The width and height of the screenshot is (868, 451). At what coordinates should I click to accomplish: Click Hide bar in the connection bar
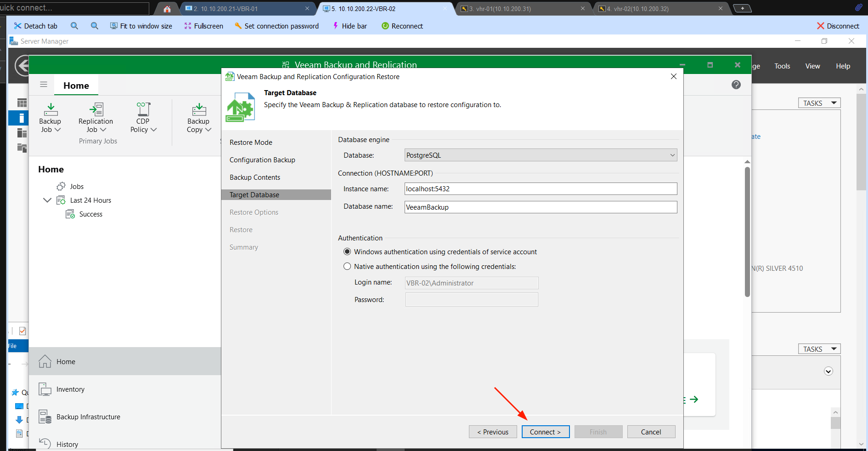349,26
